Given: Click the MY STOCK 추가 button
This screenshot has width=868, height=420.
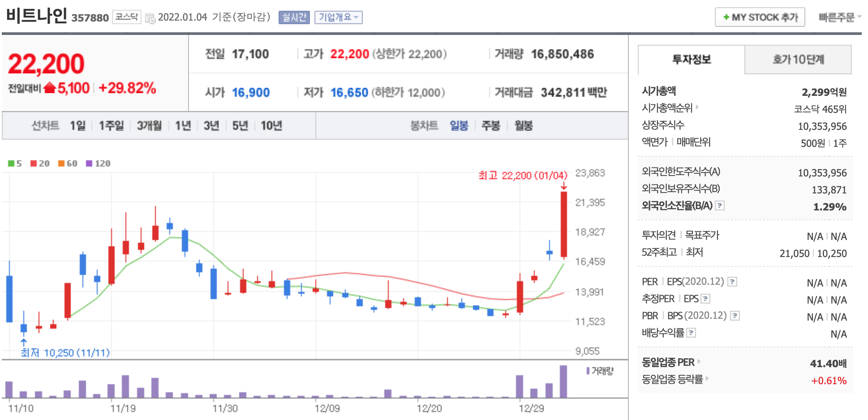Looking at the screenshot, I should pyautogui.click(x=760, y=17).
